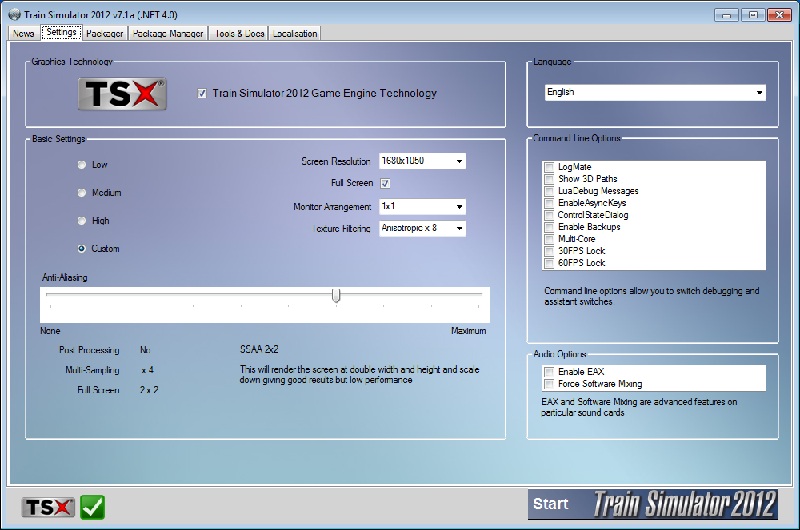The image size is (800, 530).
Task: Enable the Multi-Core command line option
Action: pos(549,239)
